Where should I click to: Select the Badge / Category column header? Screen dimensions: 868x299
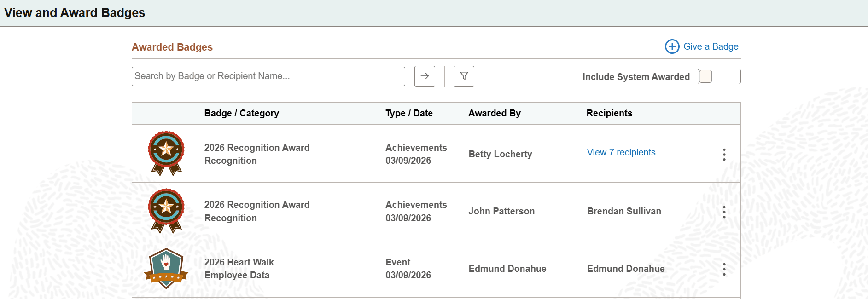(x=242, y=113)
